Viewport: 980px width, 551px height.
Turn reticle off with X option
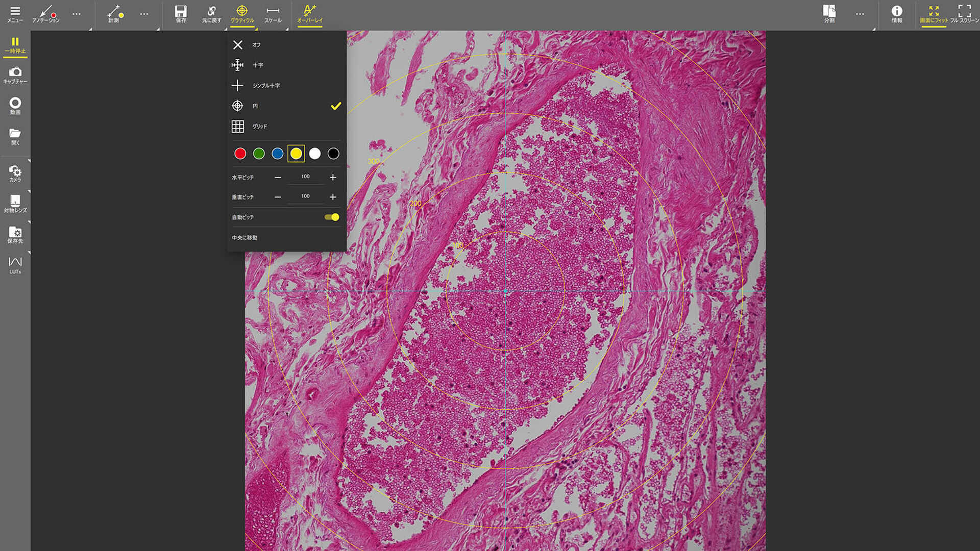(x=238, y=45)
